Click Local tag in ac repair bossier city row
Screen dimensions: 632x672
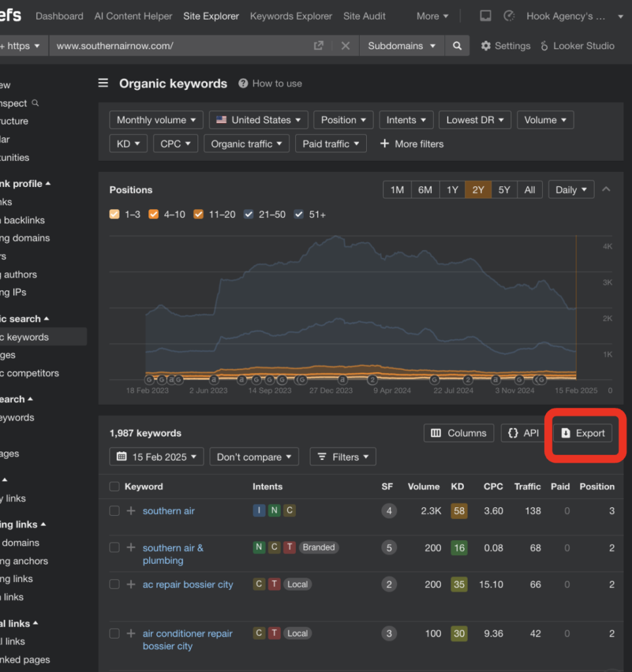click(297, 584)
